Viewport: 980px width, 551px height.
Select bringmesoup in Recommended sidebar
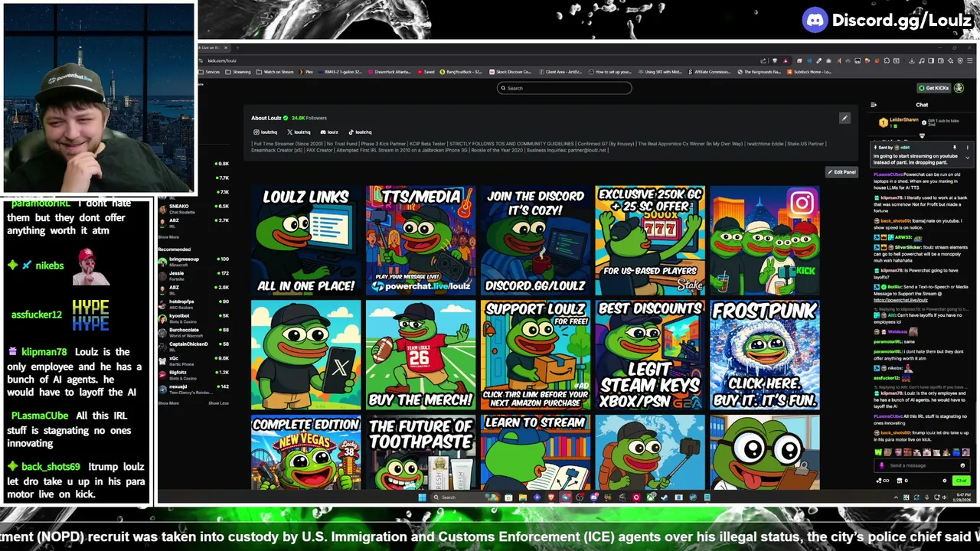194,262
